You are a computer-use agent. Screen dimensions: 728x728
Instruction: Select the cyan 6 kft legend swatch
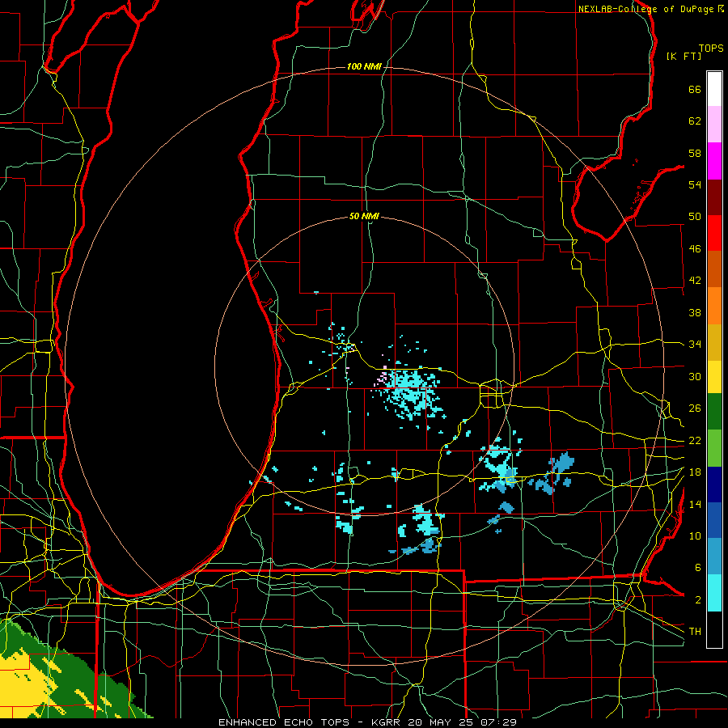point(714,593)
